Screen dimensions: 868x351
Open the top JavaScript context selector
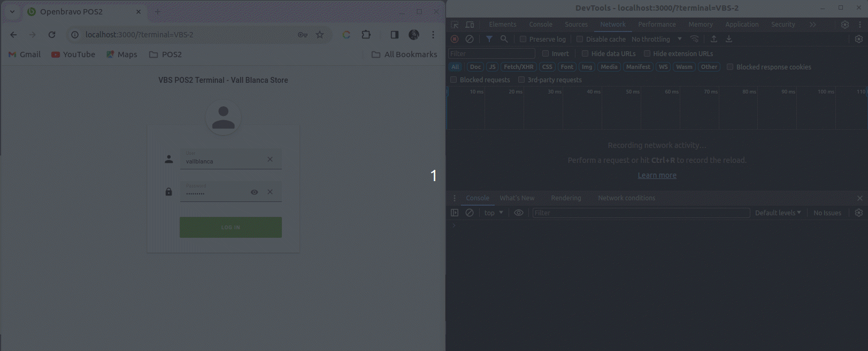point(494,213)
